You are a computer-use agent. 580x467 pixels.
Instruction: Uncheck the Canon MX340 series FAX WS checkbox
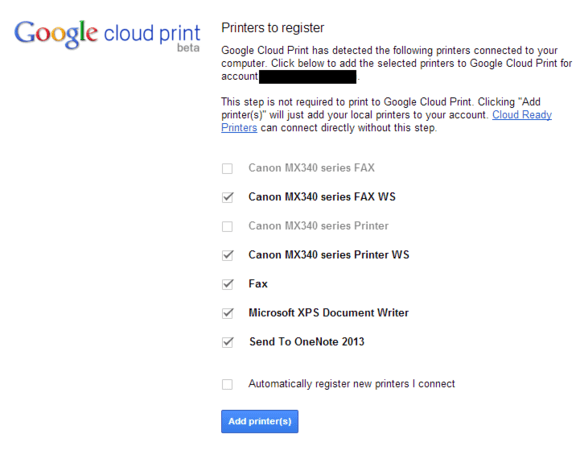click(x=227, y=197)
